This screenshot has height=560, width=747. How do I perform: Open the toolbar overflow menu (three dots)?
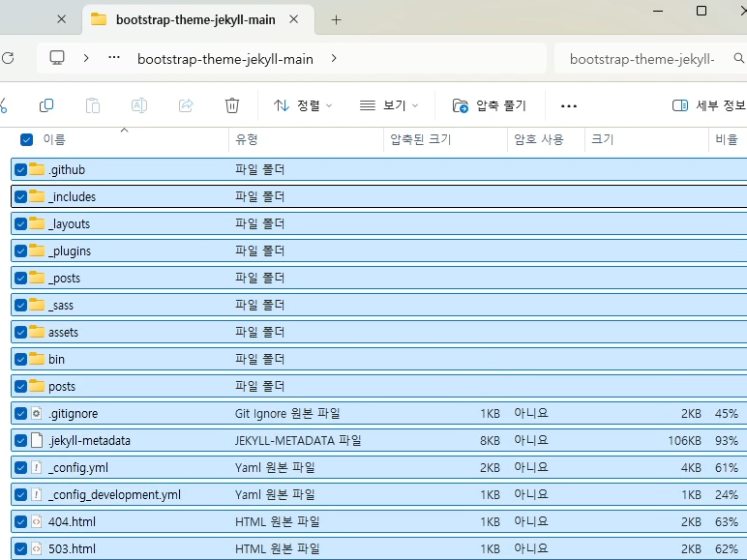[569, 105]
